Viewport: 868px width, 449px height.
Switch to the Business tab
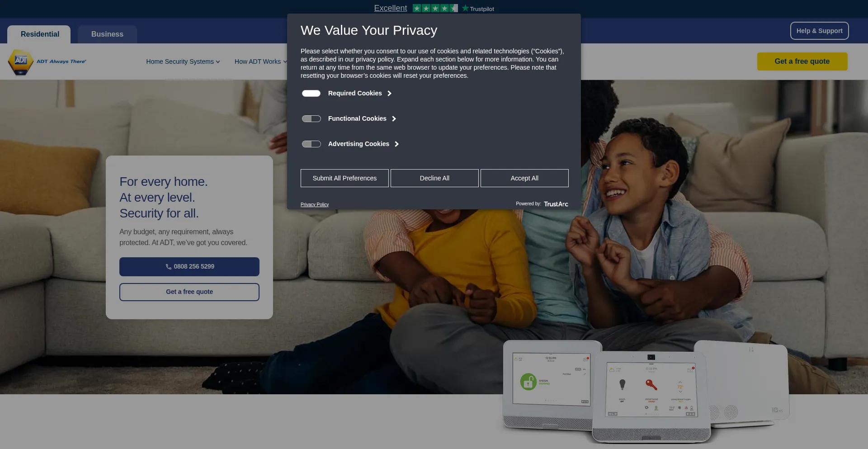[x=107, y=34]
